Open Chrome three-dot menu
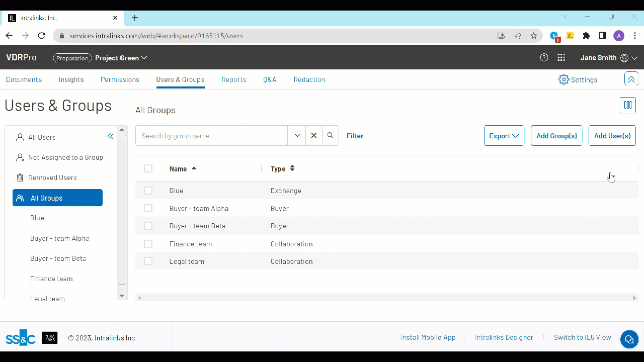This screenshot has width=644, height=362. tap(635, 36)
